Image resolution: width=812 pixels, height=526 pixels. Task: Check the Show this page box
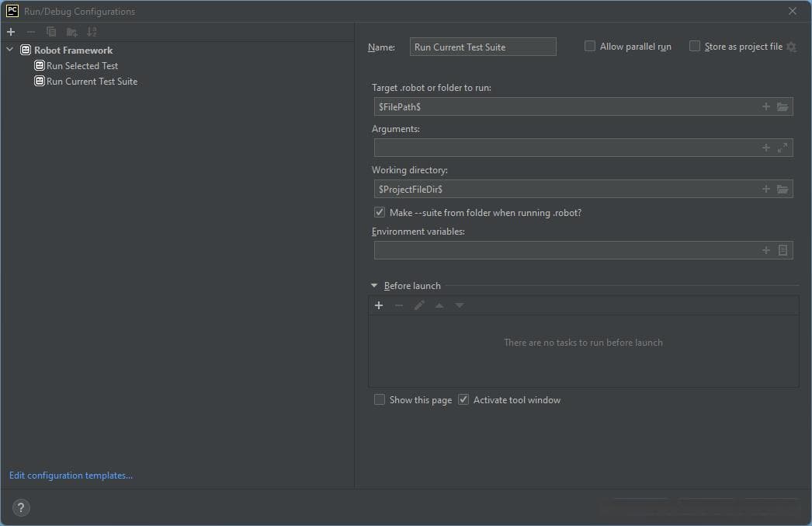380,399
